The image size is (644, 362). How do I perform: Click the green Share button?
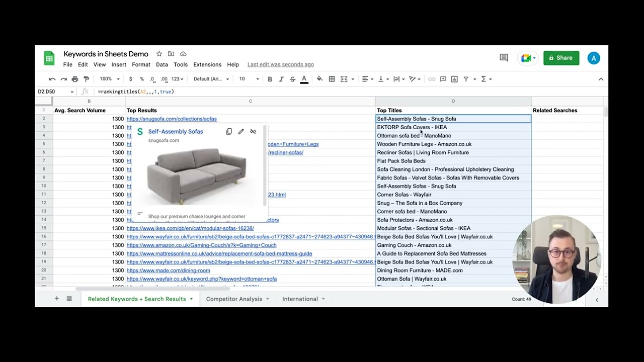point(561,58)
